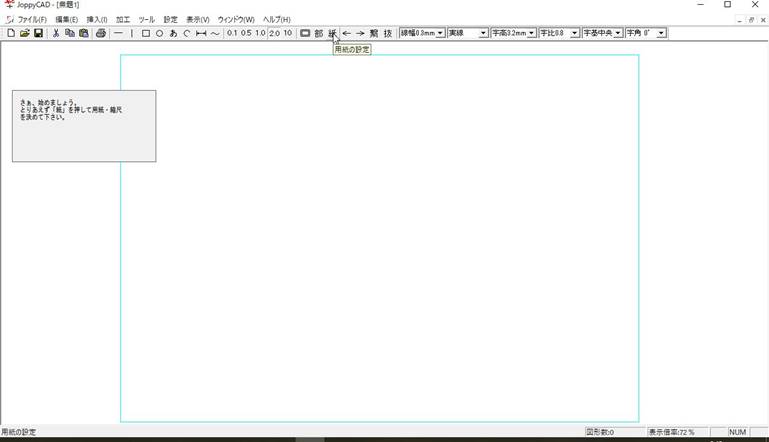The width and height of the screenshot is (769, 442).
Task: Open the 加工 menu
Action: tap(123, 20)
